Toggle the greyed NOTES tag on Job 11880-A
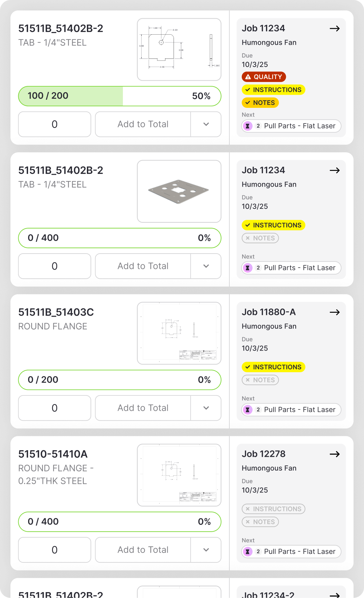Screen dimensions: 364x598 click(x=260, y=380)
